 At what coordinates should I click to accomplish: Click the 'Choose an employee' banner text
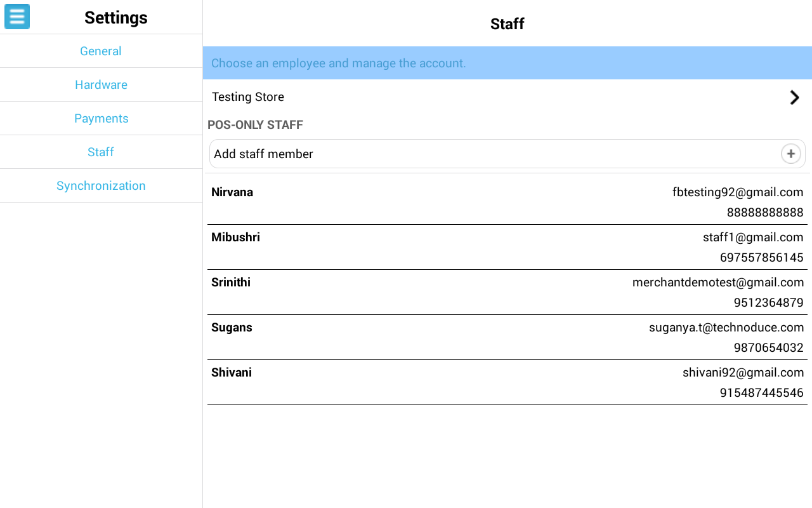pos(338,63)
